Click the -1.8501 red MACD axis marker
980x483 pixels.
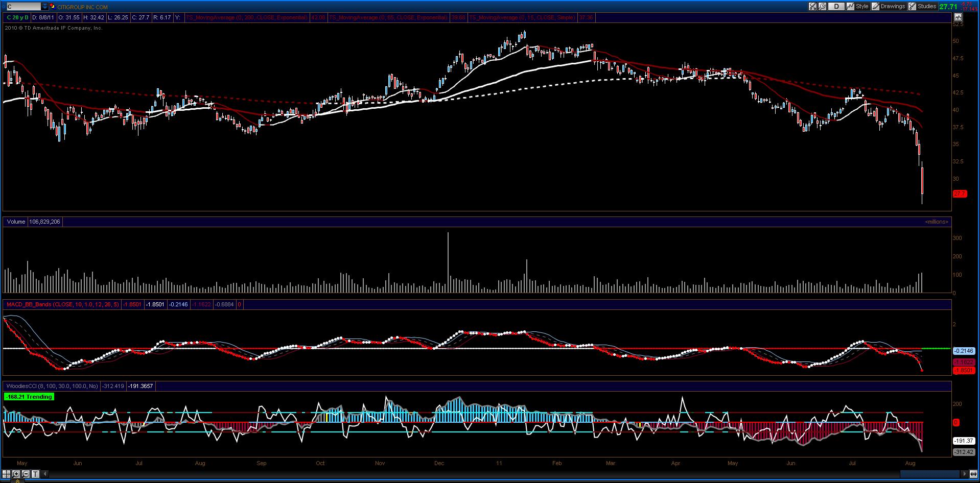[x=964, y=370]
